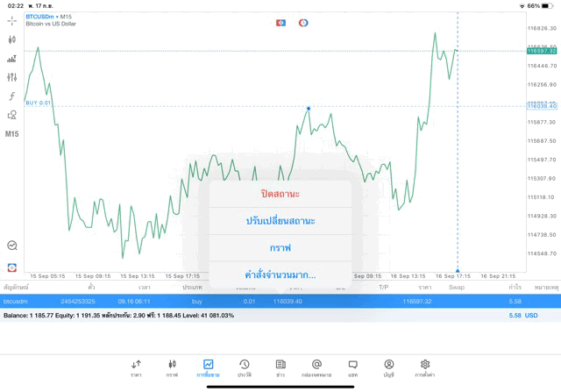
Task: Open the drawing objects shapes tool
Action: [12, 115]
